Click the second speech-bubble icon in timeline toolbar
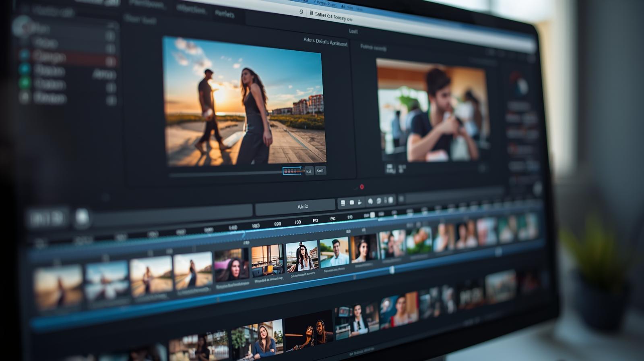Image resolution: width=644 pixels, height=361 pixels. click(x=379, y=201)
